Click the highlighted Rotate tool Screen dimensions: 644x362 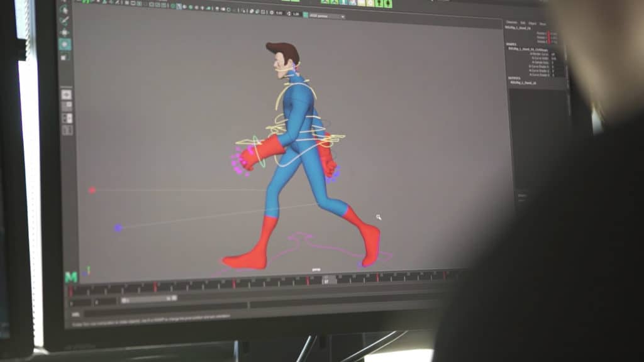tap(65, 45)
